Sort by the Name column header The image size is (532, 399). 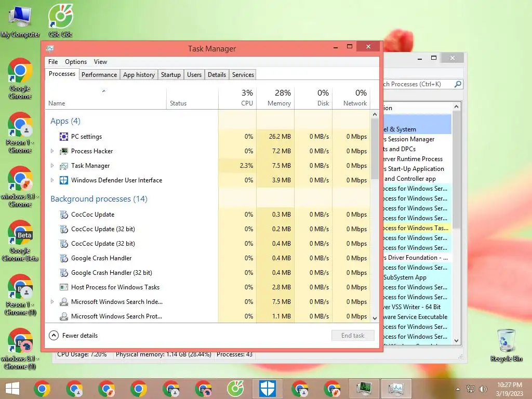(x=105, y=98)
